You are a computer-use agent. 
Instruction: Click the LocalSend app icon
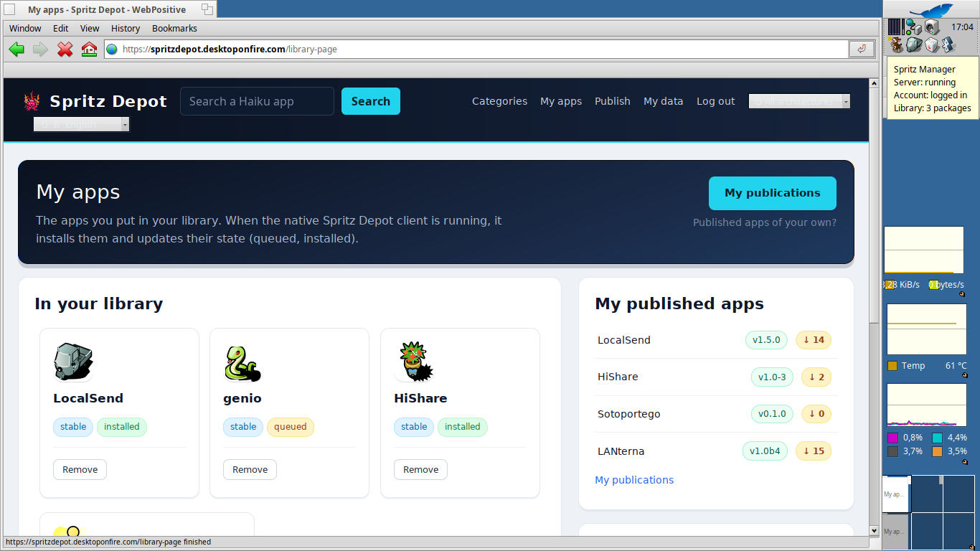(73, 362)
